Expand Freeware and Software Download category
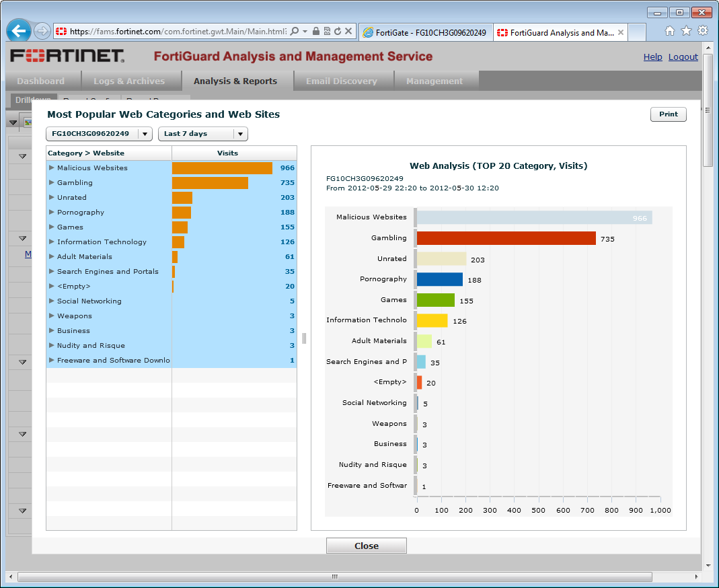This screenshot has height=588, width=719. [52, 361]
